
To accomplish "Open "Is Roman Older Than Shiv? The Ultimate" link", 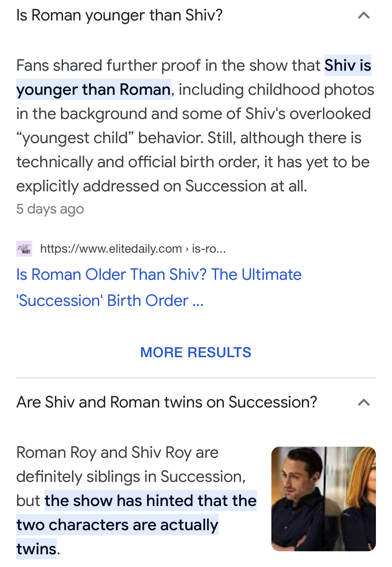I will click(x=159, y=274).
